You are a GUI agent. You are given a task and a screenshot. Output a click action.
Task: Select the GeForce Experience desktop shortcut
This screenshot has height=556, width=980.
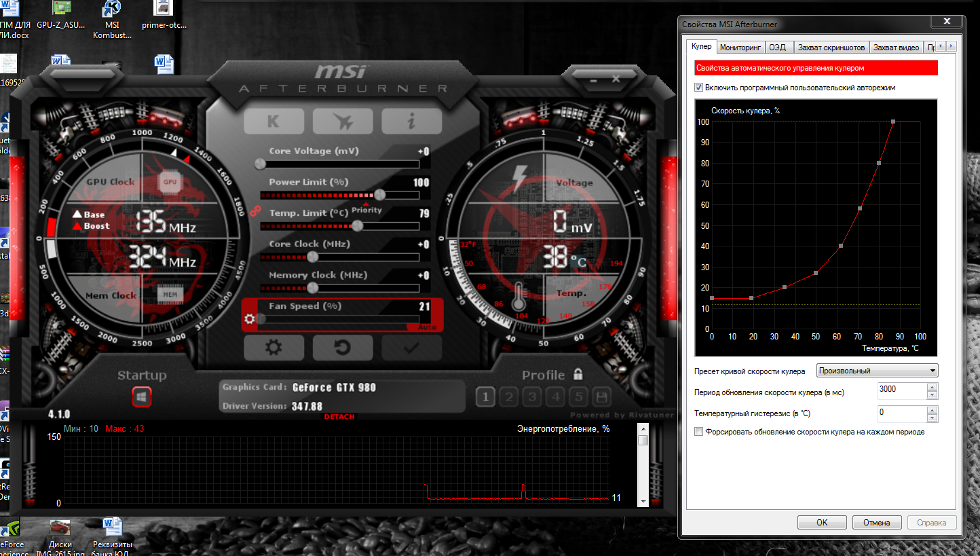coord(12,538)
